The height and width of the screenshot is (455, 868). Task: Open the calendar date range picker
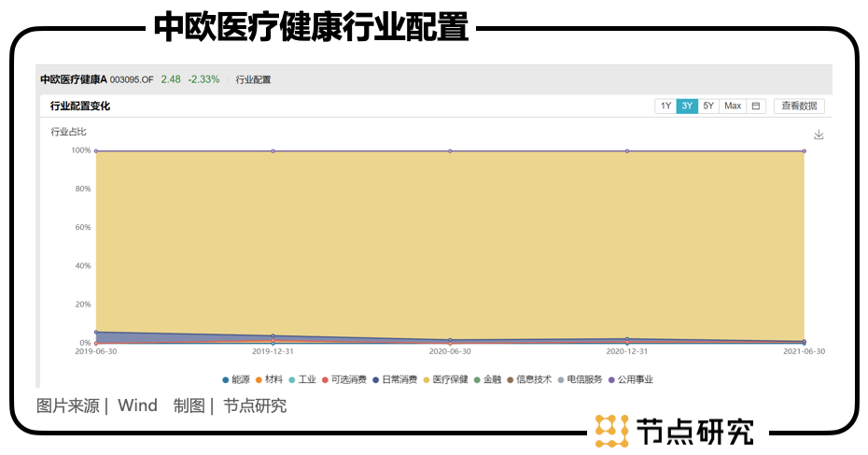756,107
